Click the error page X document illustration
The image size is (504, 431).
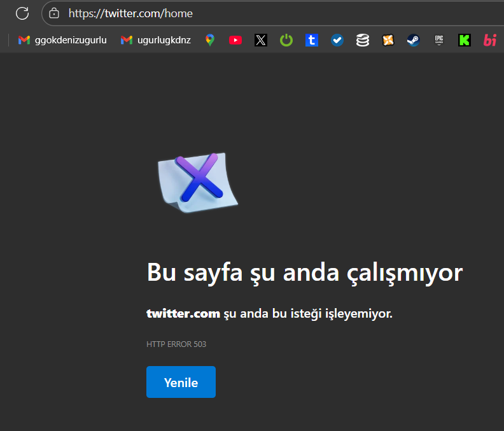198,183
